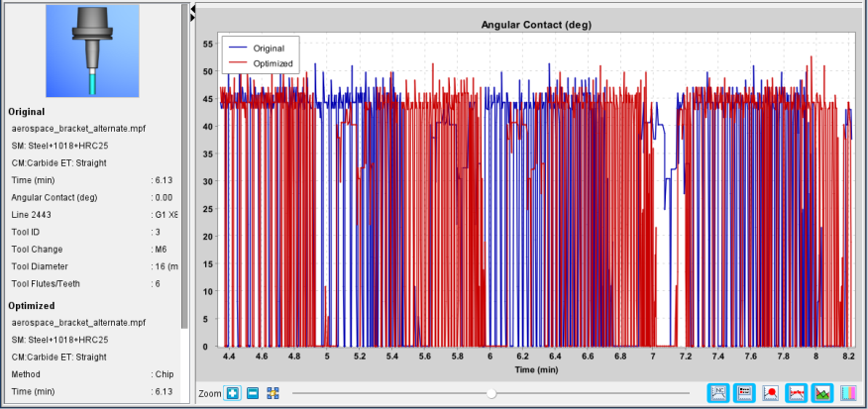Click the zoom in plus icon

(x=233, y=393)
